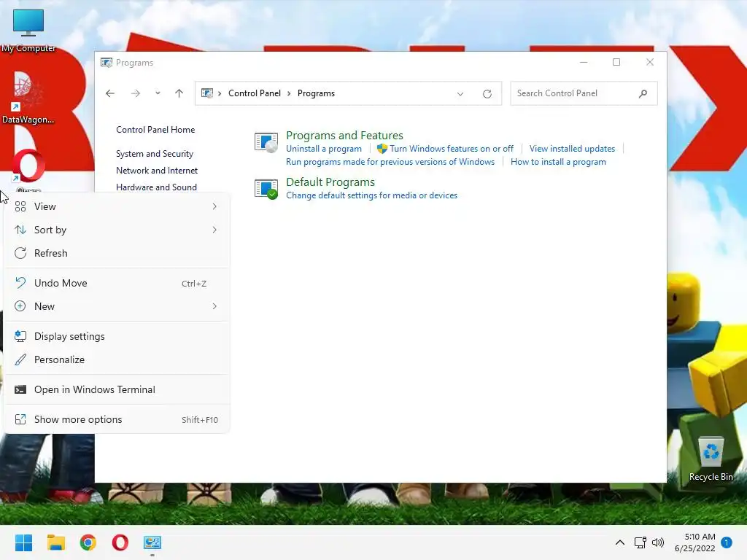This screenshot has height=560, width=747.
Task: Open Display settings from context menu
Action: [x=117, y=336]
